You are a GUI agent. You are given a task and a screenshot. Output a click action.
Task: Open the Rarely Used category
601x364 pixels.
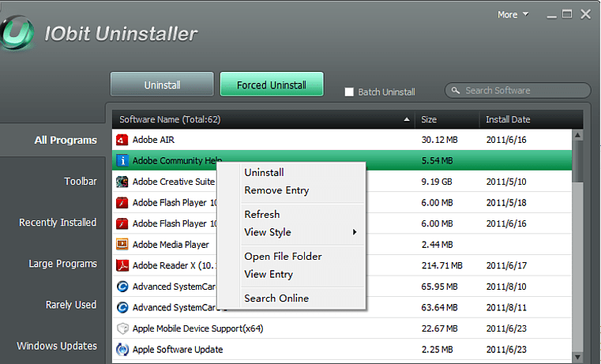[71, 305]
